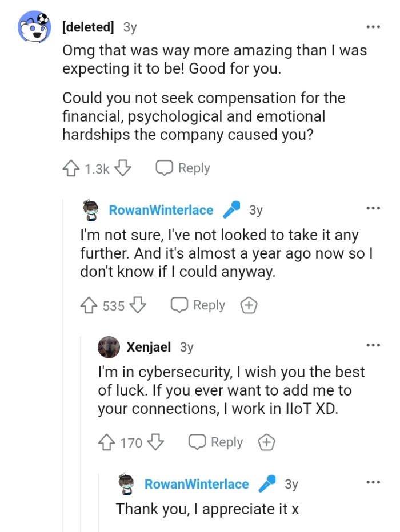Image resolution: width=400 pixels, height=532 pixels.
Task: Click the award plus icon under RowanWinterlace's reply
Action: click(249, 305)
